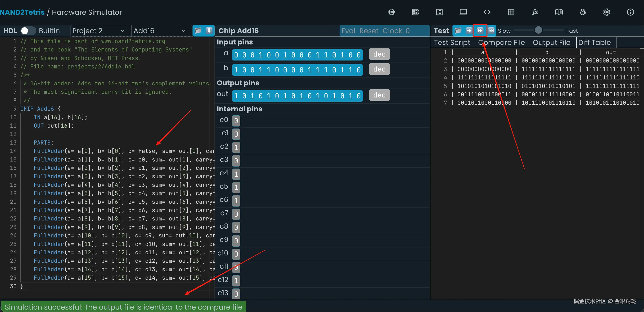Open settings gear in top bar

[x=606, y=12]
